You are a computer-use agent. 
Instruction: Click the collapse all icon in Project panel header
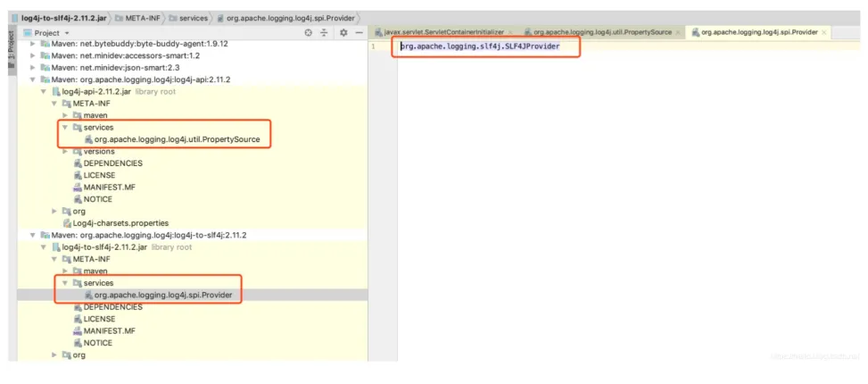325,33
